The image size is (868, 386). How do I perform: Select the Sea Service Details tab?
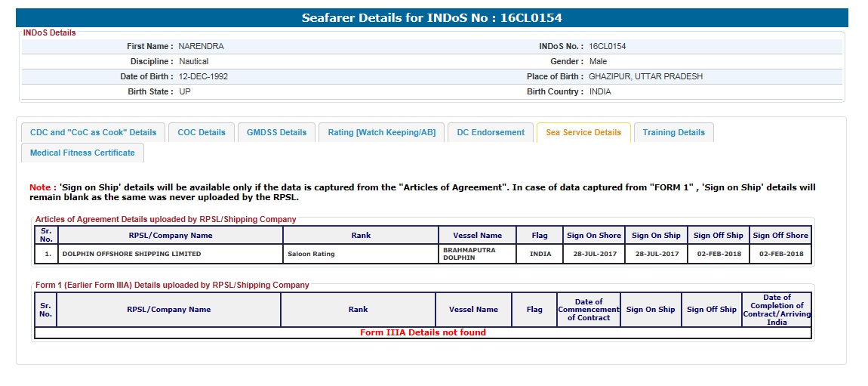tap(583, 132)
